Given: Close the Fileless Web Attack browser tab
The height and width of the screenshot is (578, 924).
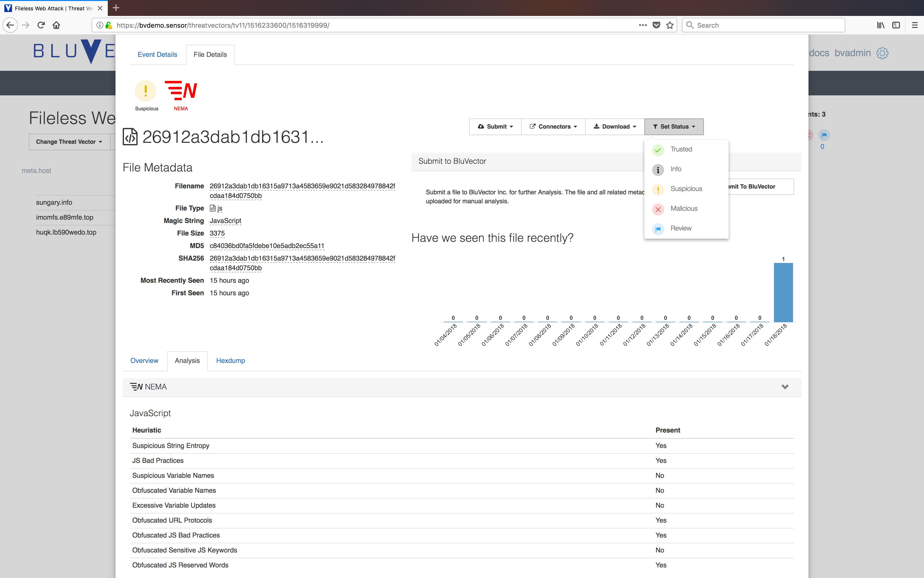Looking at the screenshot, I should [100, 8].
